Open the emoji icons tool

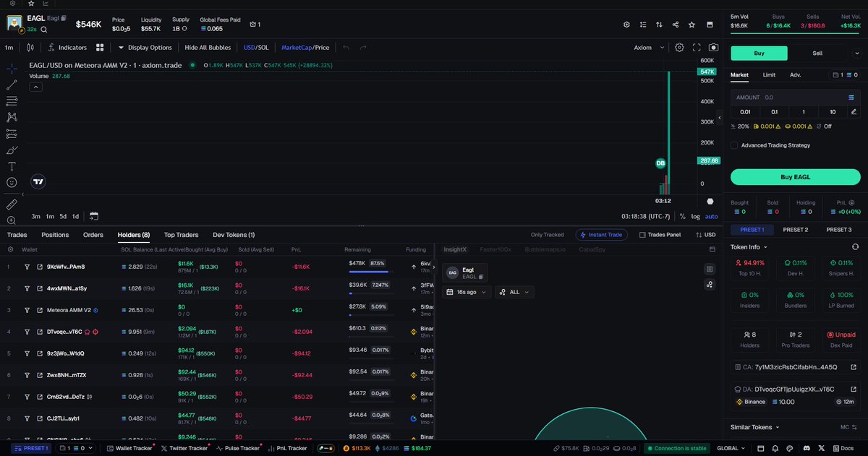tap(12, 183)
